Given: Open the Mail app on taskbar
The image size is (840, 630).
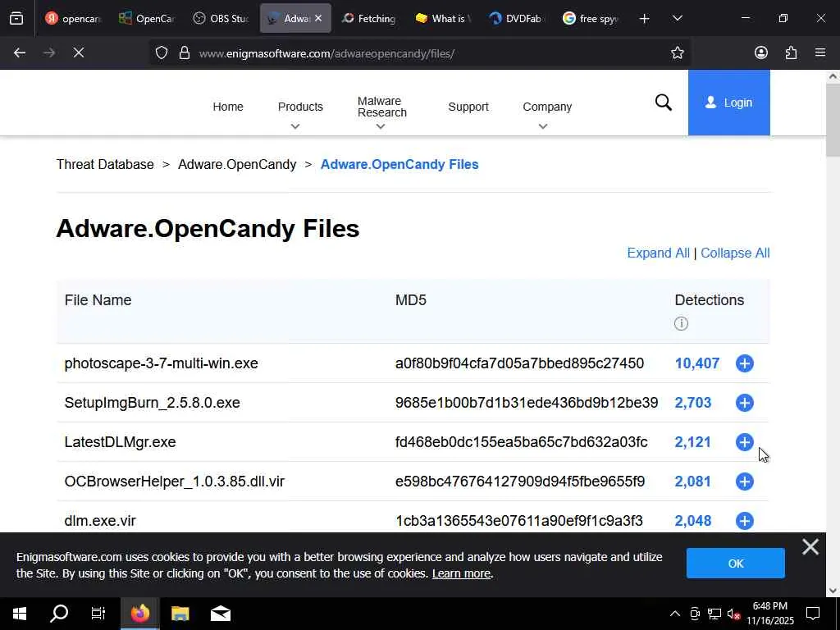Looking at the screenshot, I should pyautogui.click(x=220, y=614).
